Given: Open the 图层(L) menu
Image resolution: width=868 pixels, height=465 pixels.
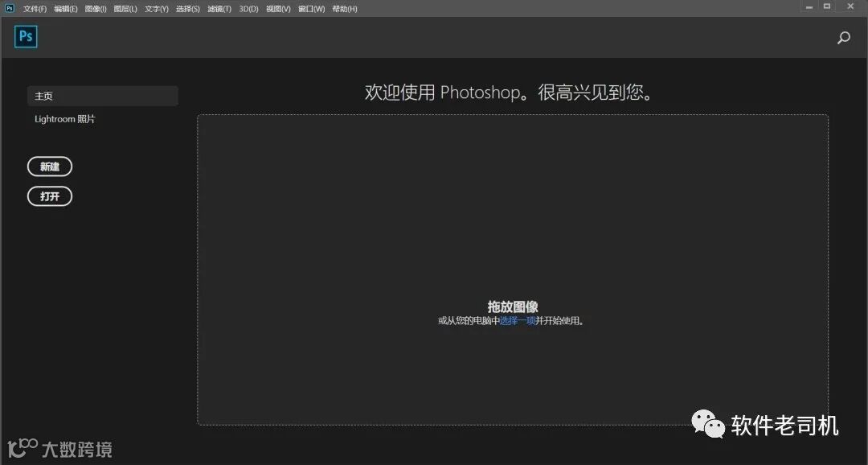Looking at the screenshot, I should (125, 9).
